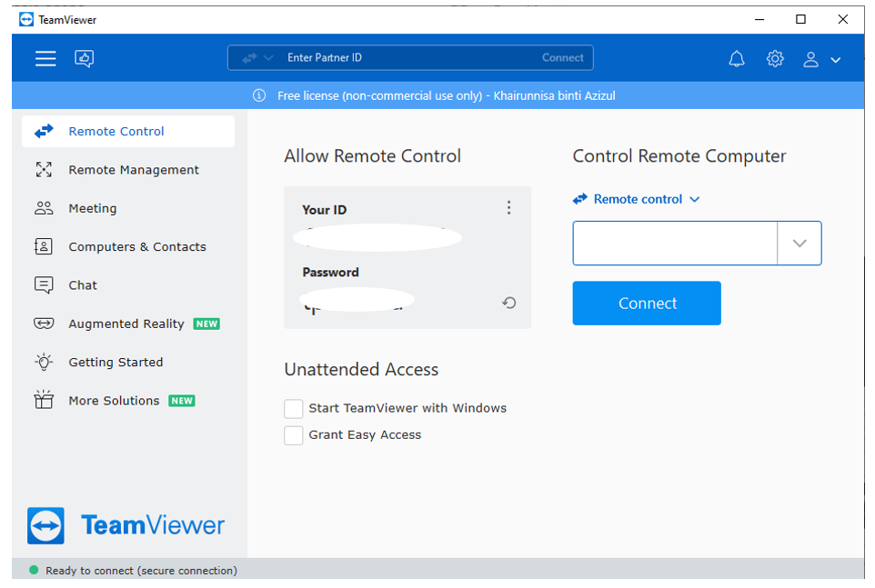Image resolution: width=875 pixels, height=588 pixels.
Task: Select Remote Control in the sidebar
Action: click(127, 132)
